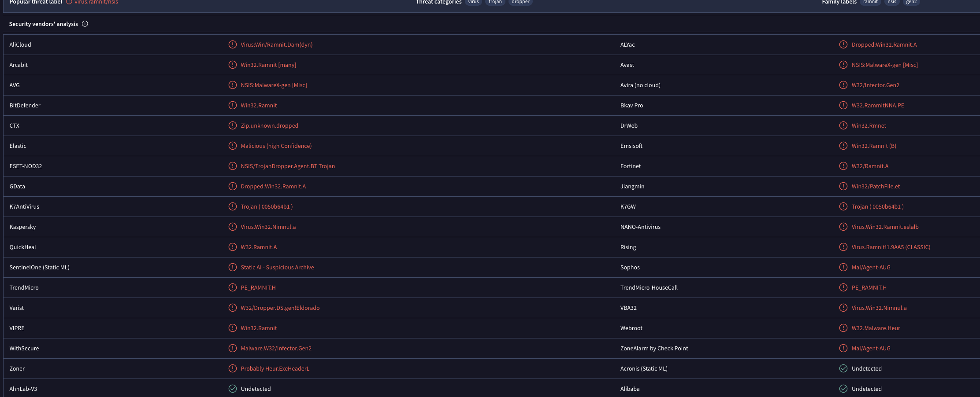Click the Undetected result for Acronis (Static ML)
The image size is (980, 397).
pos(866,368)
